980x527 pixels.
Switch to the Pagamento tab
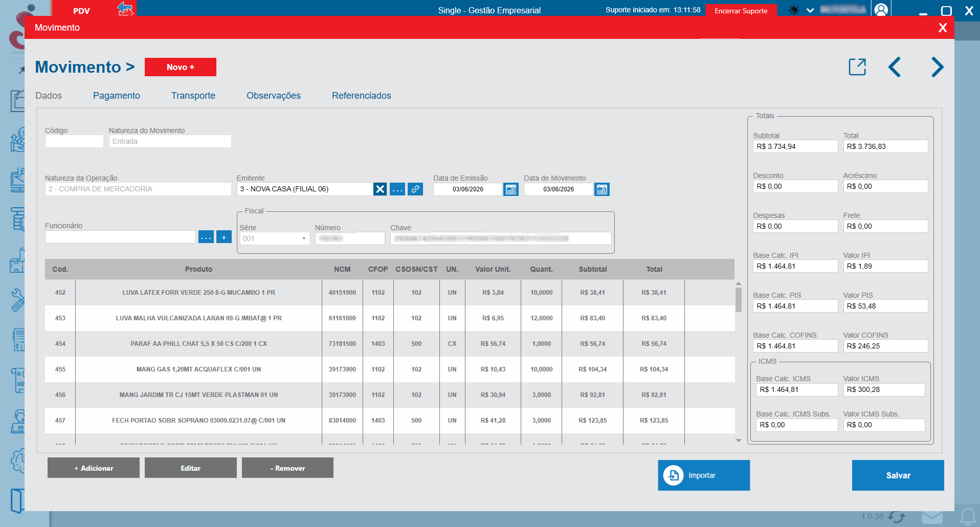click(x=117, y=96)
